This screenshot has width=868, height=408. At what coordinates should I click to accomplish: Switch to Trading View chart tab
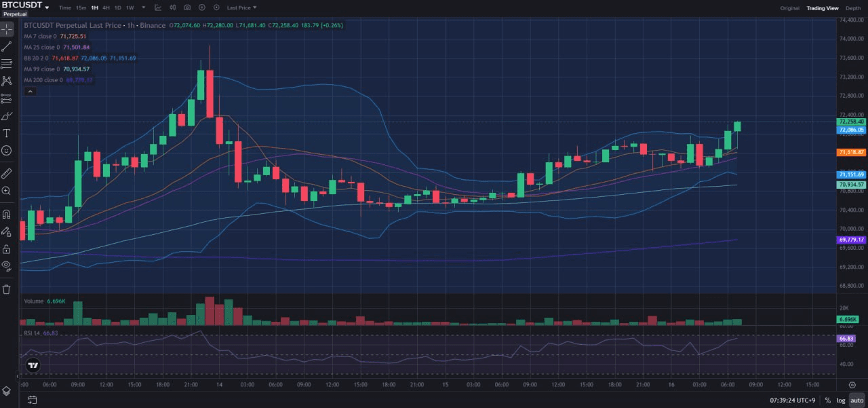[x=823, y=8]
